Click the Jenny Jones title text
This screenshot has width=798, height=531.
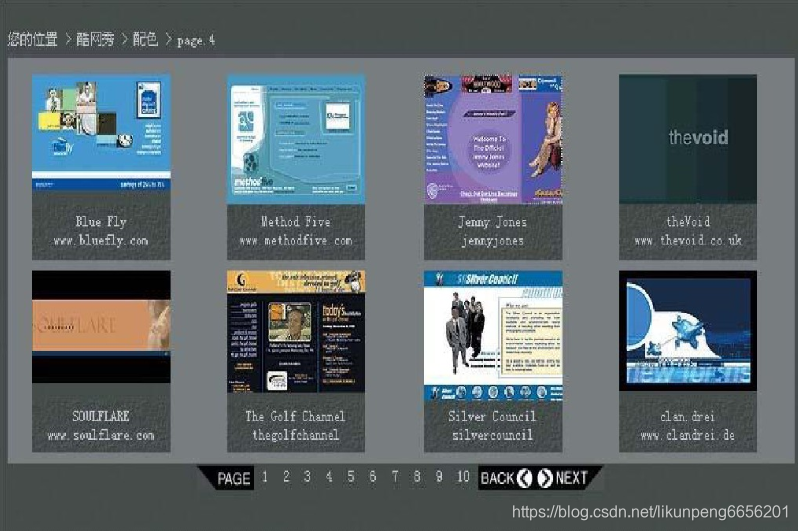tap(493, 222)
